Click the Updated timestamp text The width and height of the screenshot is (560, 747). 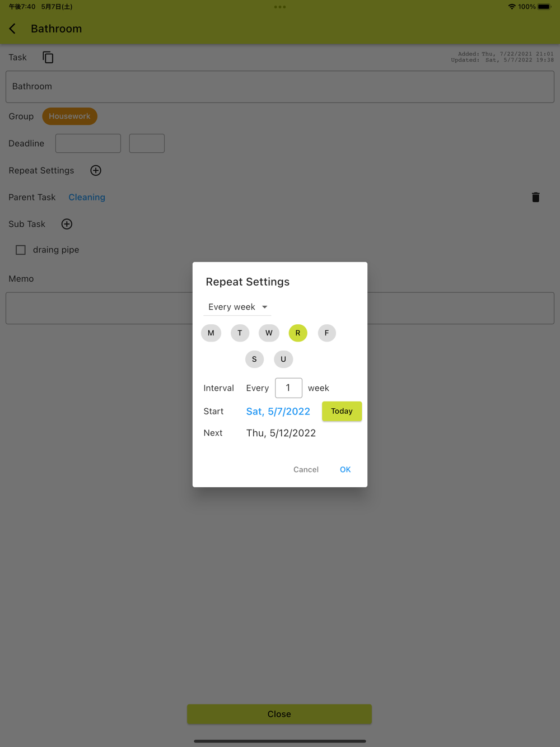pyautogui.click(x=502, y=60)
